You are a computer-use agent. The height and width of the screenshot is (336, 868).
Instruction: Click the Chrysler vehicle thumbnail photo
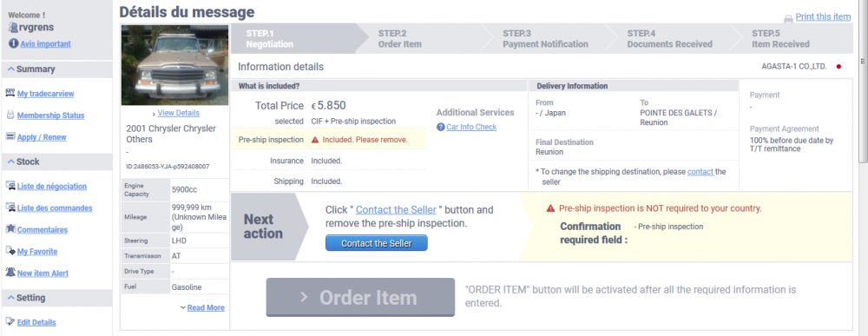[x=175, y=65]
